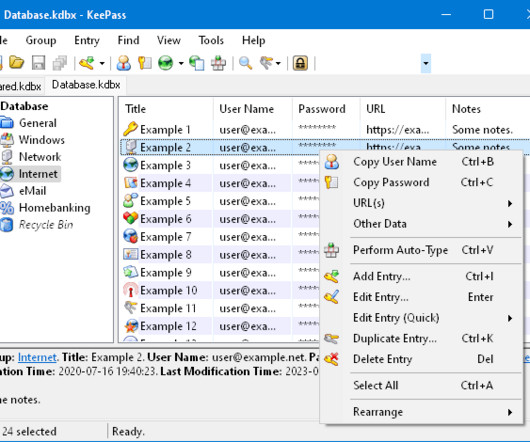Click the Example 6 entry icon
Image resolution: width=530 pixels, height=442 pixels.
click(130, 219)
